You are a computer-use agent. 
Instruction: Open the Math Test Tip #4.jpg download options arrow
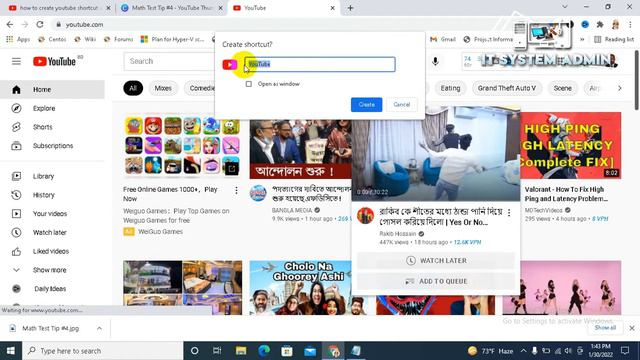pos(99,328)
